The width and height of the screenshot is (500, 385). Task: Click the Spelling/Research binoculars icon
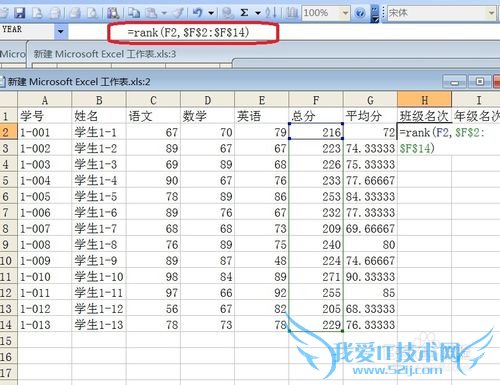coord(113,13)
